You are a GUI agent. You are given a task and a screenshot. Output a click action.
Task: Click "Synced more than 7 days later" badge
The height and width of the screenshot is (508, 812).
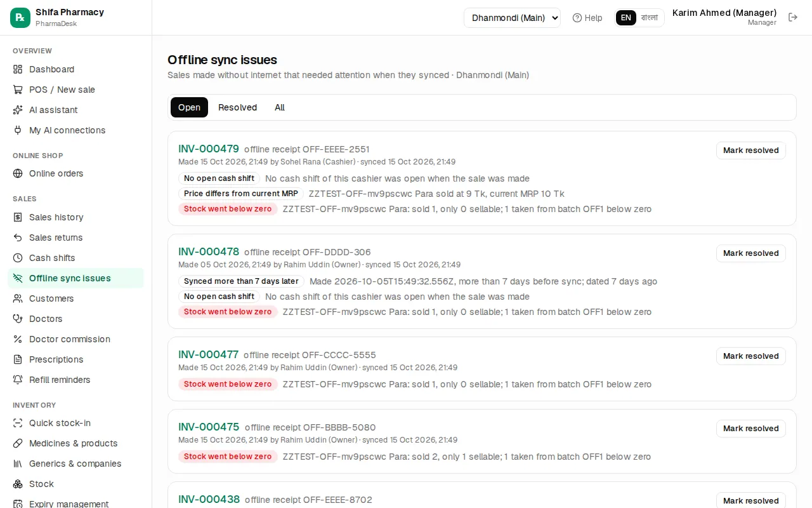tap(241, 281)
